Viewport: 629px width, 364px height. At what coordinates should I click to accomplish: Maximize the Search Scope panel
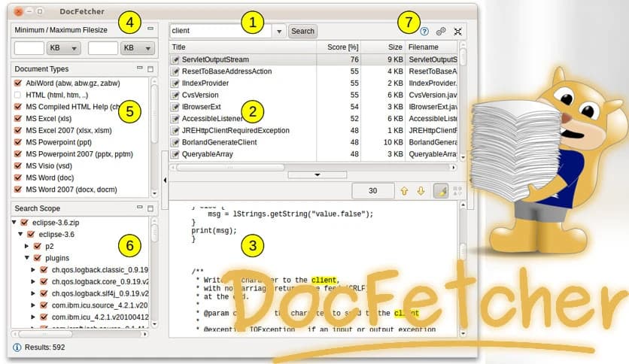150,208
